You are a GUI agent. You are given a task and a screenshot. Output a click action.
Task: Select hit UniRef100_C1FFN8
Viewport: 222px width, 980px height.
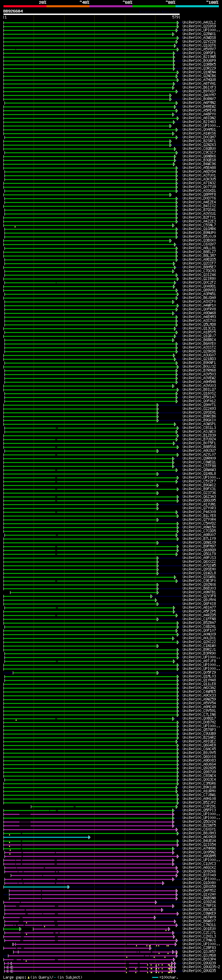[x=199, y=619]
